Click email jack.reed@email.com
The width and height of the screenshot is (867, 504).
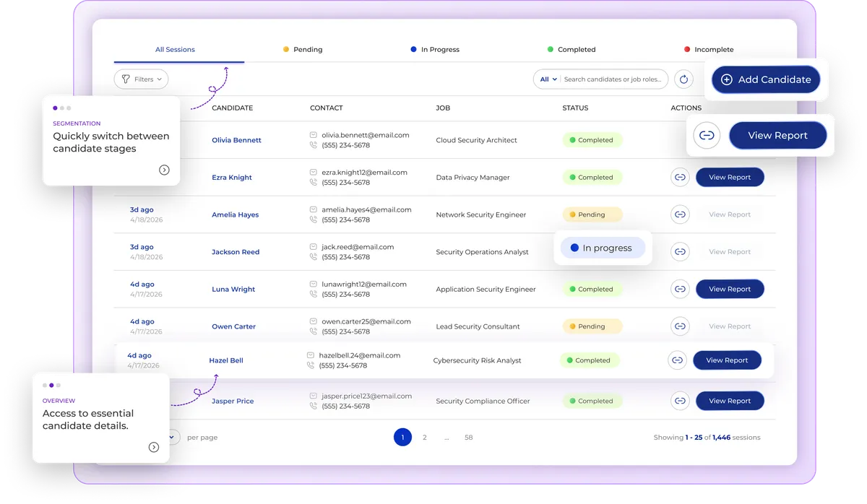point(358,247)
